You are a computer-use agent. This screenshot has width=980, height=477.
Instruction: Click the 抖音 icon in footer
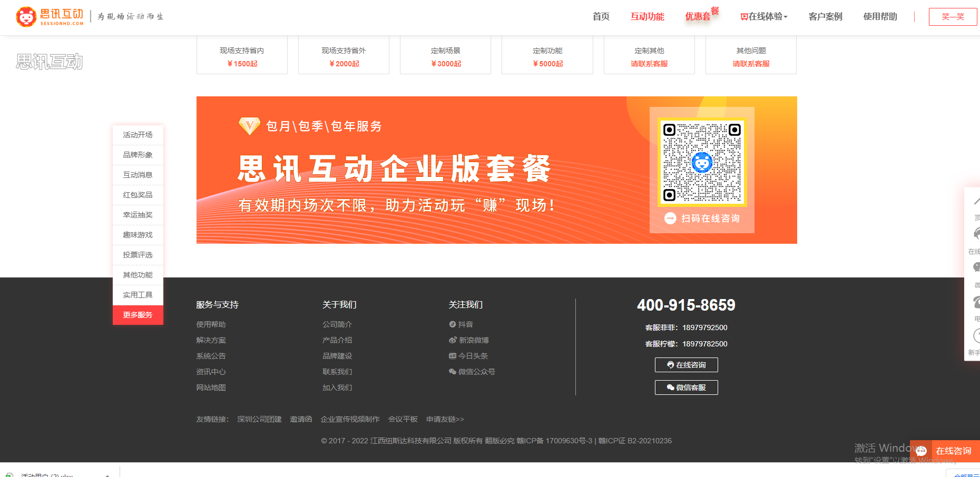click(452, 324)
